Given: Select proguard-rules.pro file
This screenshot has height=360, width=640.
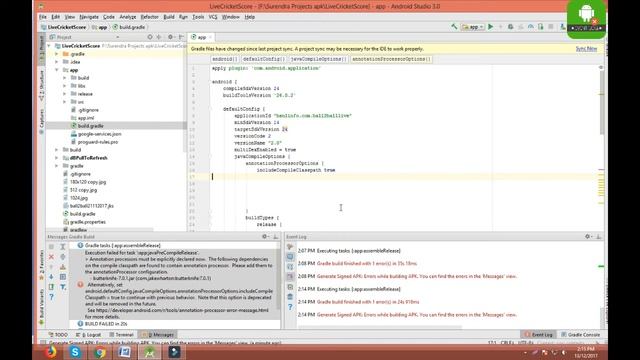Looking at the screenshot, I should pyautogui.click(x=98, y=142).
